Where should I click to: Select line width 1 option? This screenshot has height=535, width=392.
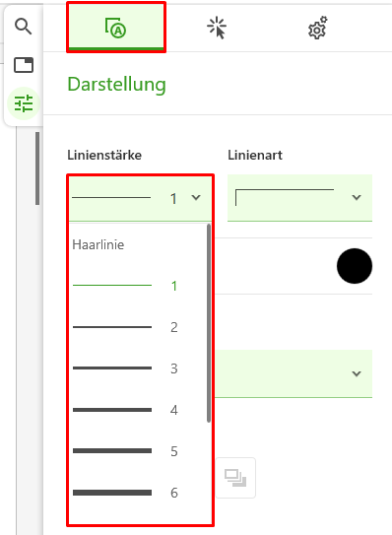(x=138, y=286)
